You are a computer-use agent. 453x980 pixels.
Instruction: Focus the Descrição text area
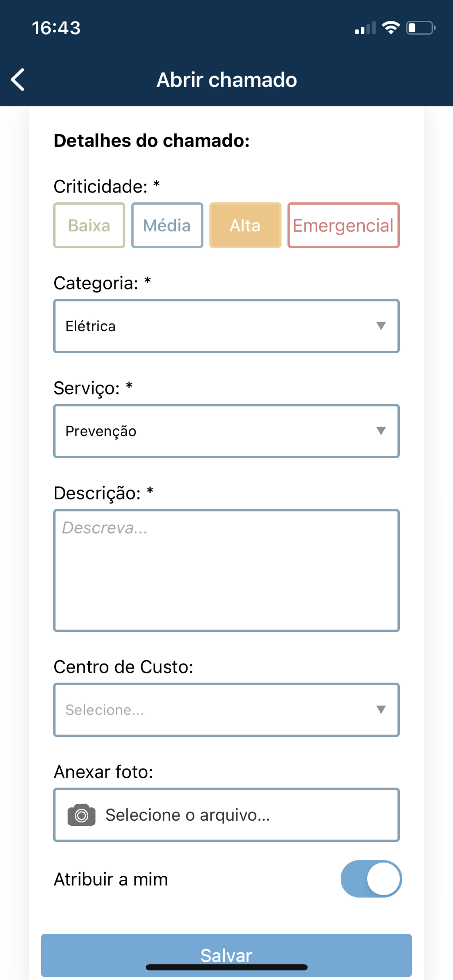[226, 570]
